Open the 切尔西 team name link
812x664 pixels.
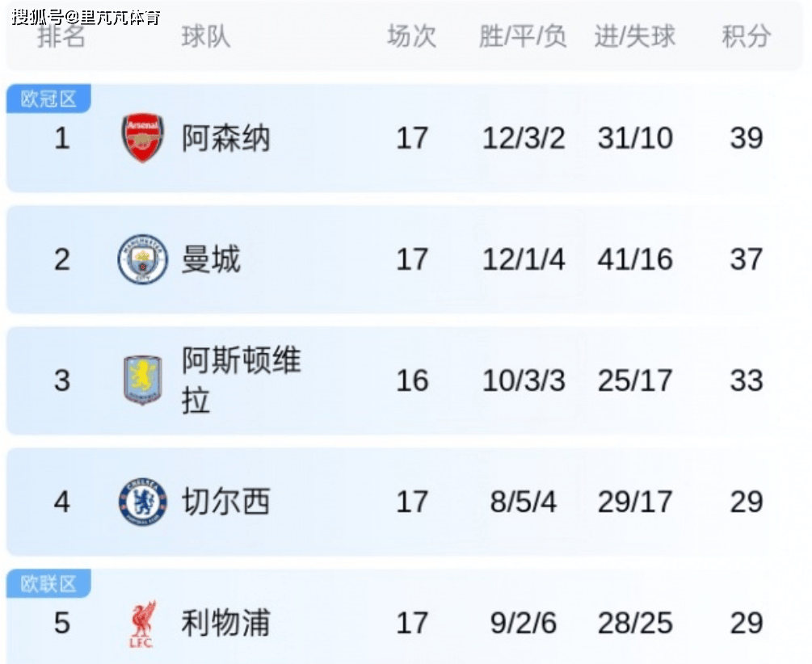(x=225, y=502)
